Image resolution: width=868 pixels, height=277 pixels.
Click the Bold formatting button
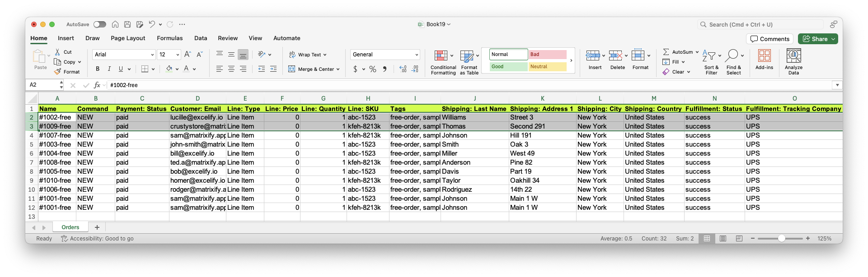click(98, 69)
